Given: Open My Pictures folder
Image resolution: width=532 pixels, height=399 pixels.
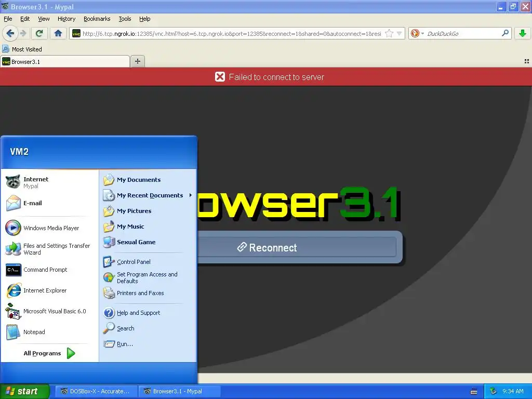Looking at the screenshot, I should pyautogui.click(x=148, y=211).
